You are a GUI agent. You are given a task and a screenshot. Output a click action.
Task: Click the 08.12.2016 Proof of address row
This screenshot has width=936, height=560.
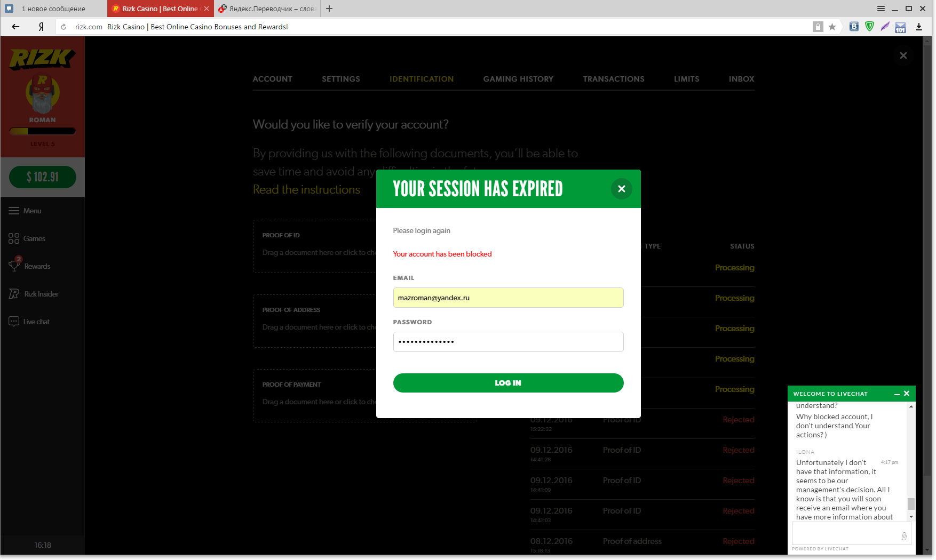pos(642,542)
